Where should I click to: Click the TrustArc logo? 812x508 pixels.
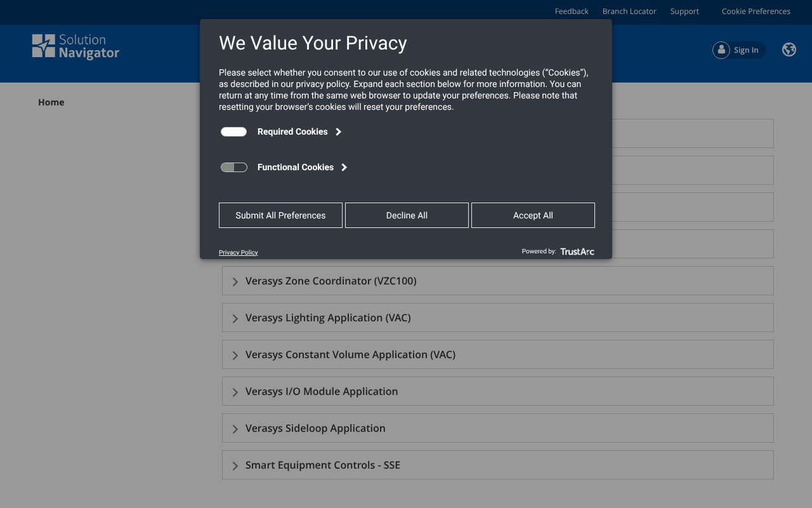pos(576,251)
